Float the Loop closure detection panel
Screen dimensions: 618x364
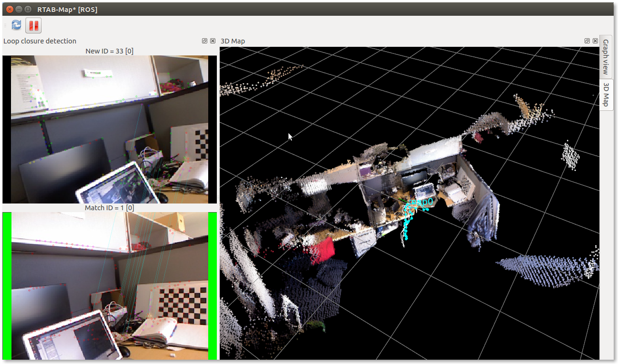pyautogui.click(x=204, y=41)
